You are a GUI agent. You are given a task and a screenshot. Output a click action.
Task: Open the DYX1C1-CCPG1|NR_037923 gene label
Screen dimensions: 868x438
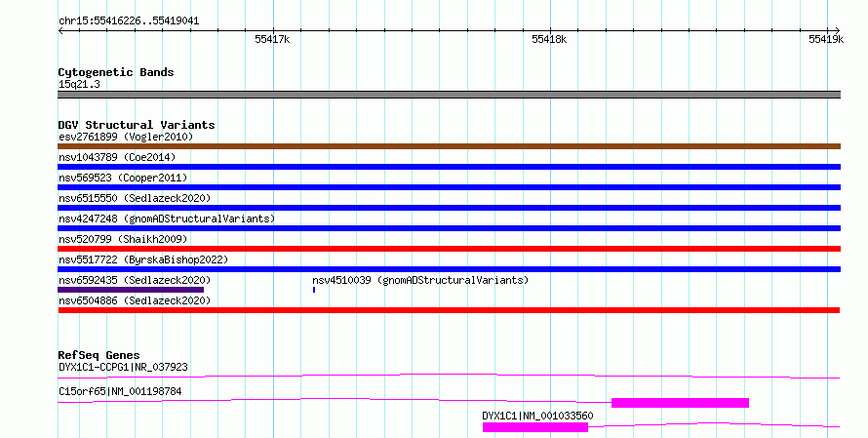pyautogui.click(x=123, y=367)
